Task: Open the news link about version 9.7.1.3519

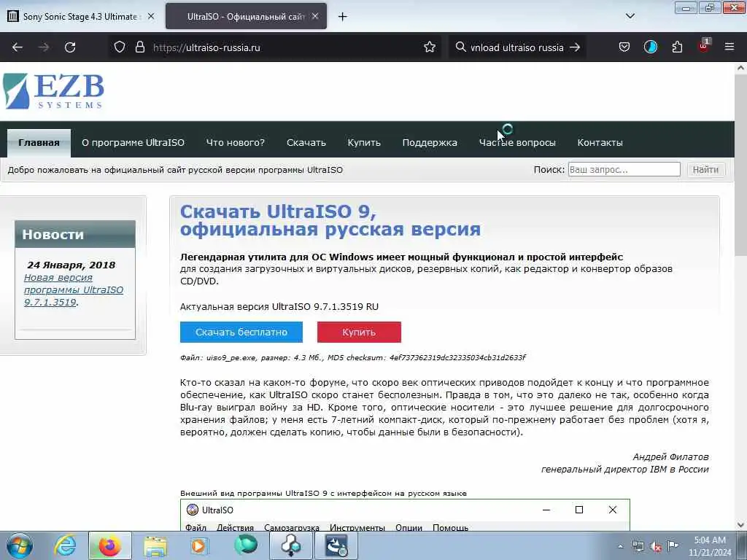Action: (74, 289)
